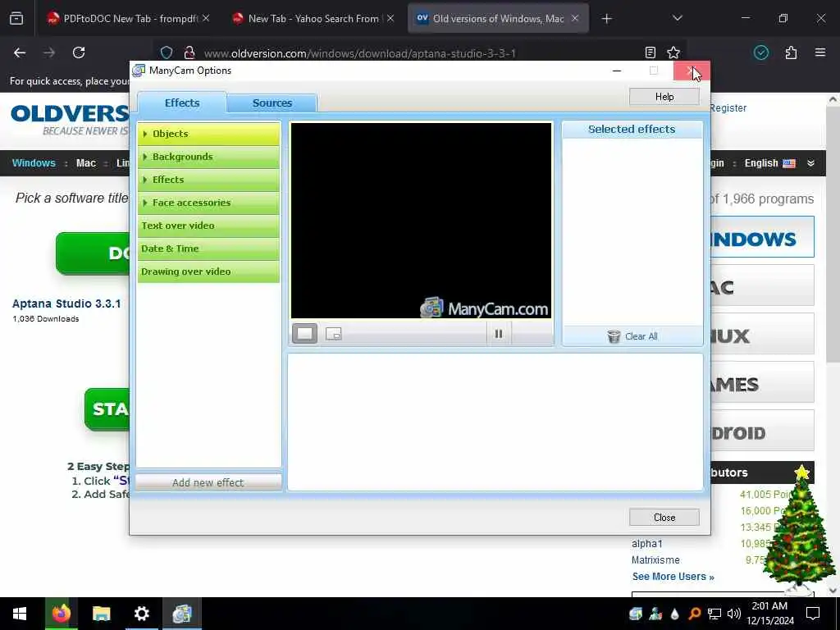
Task: Open the Firefox application menu
Action: pos(820,52)
